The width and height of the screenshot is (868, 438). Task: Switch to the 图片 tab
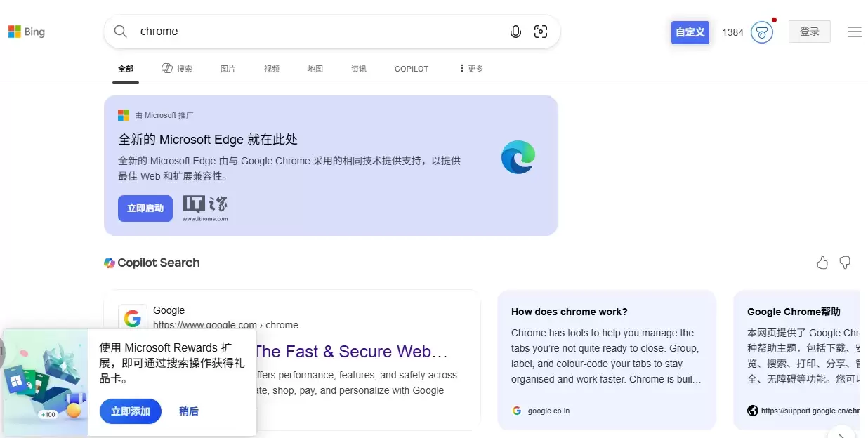(228, 68)
